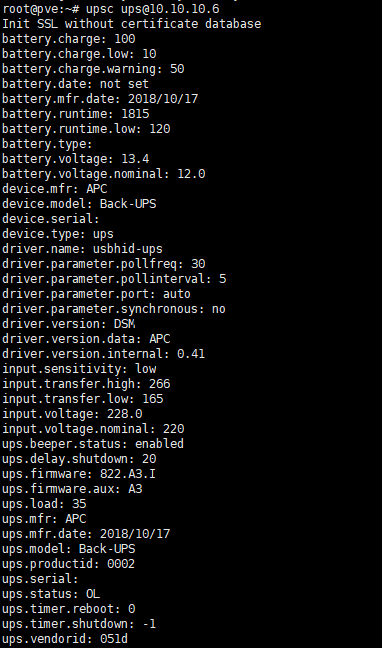This screenshot has width=382, height=648.
Task: Click the driver.parameter.pollfreq: 30 line
Action: coord(104,264)
